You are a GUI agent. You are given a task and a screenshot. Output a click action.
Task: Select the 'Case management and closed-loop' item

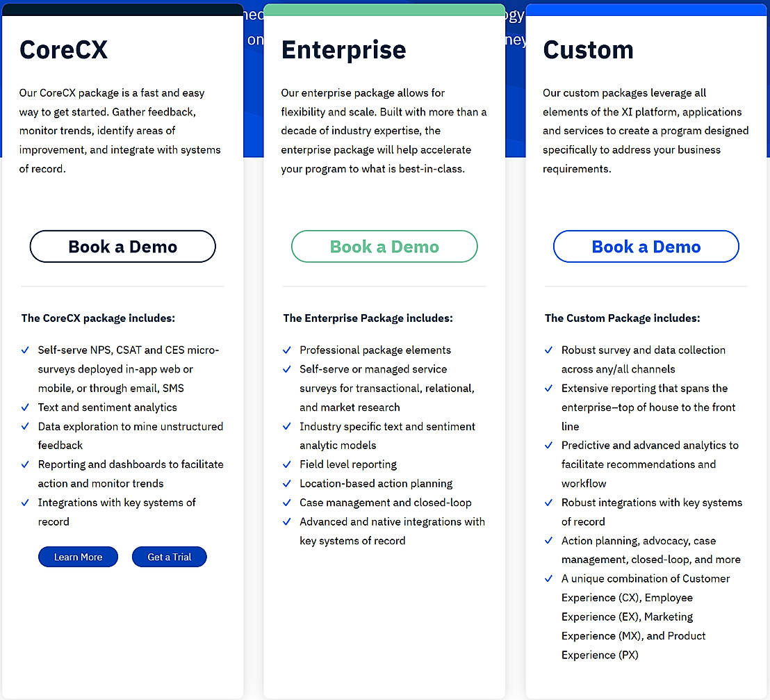point(386,503)
